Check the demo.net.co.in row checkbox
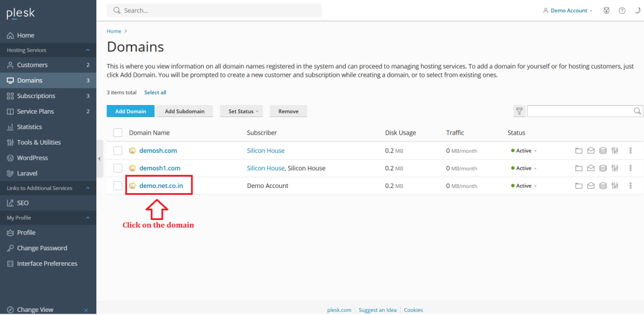 pyautogui.click(x=118, y=185)
